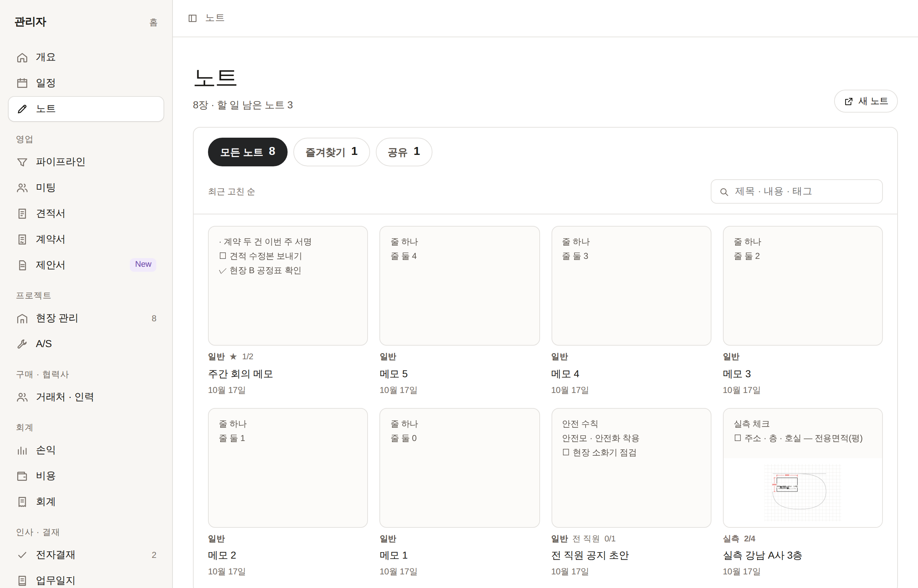
Task: Toggle the sidebar panel icon in top bar
Action: click(x=193, y=18)
